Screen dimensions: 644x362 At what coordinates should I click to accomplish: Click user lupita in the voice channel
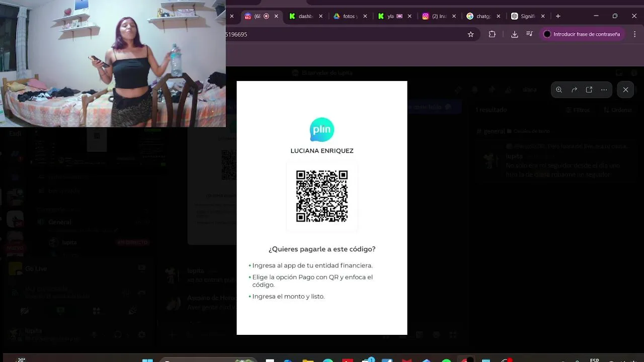pyautogui.click(x=69, y=242)
